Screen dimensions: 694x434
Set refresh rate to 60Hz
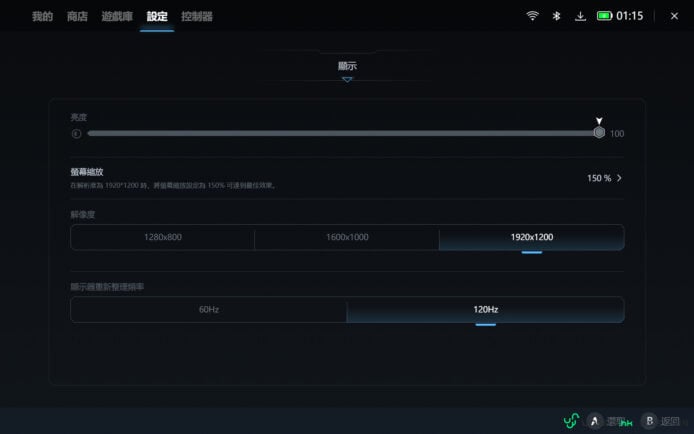(x=208, y=309)
